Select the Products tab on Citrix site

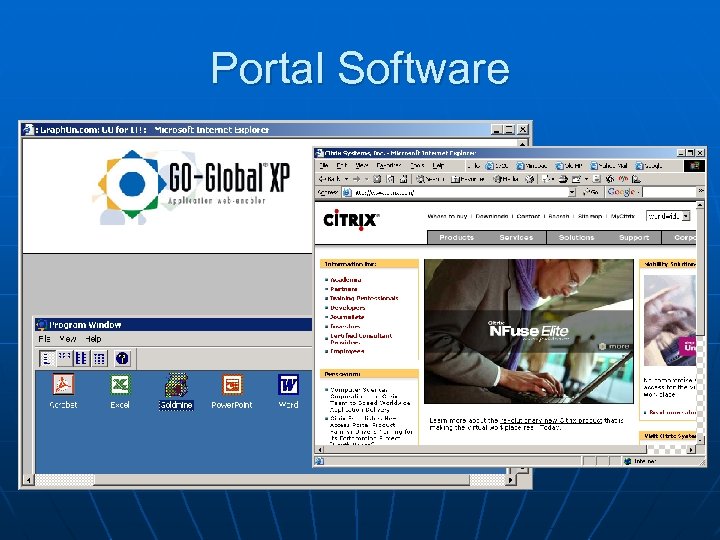pos(456,237)
